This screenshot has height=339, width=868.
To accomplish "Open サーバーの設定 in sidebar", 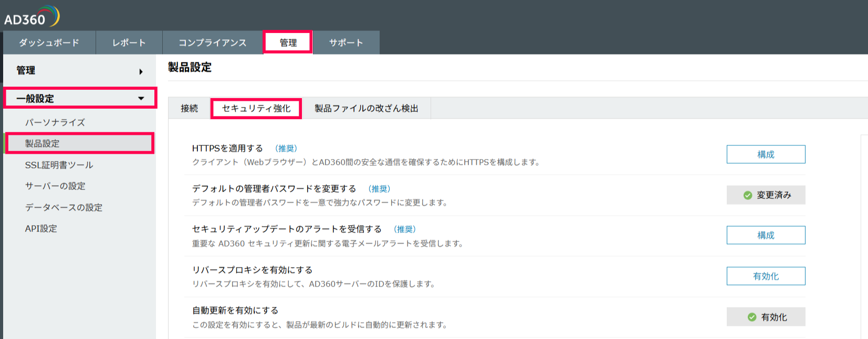I will pos(55,186).
